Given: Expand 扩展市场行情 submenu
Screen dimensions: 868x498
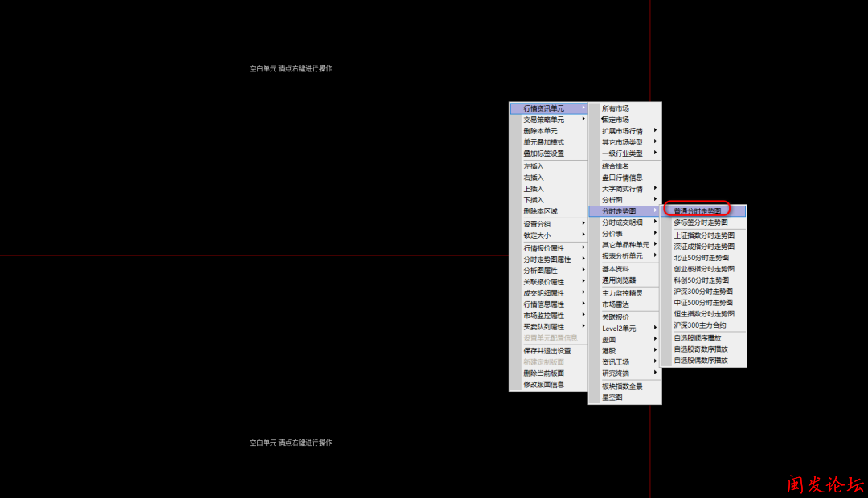Looking at the screenshot, I should pos(622,131).
